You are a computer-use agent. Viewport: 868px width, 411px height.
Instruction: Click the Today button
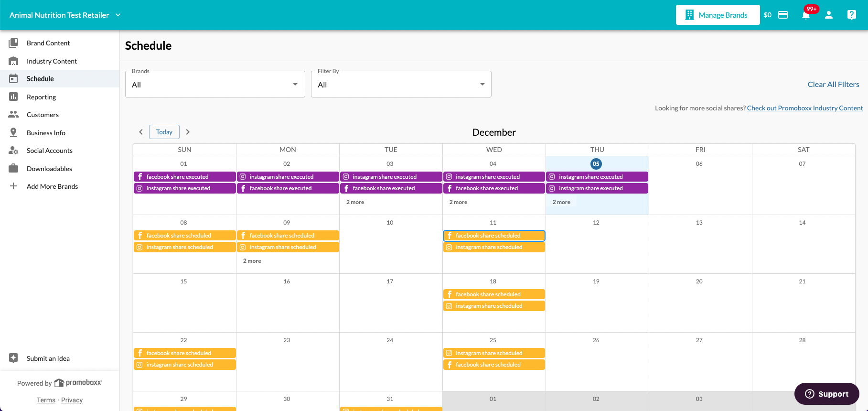coord(164,132)
